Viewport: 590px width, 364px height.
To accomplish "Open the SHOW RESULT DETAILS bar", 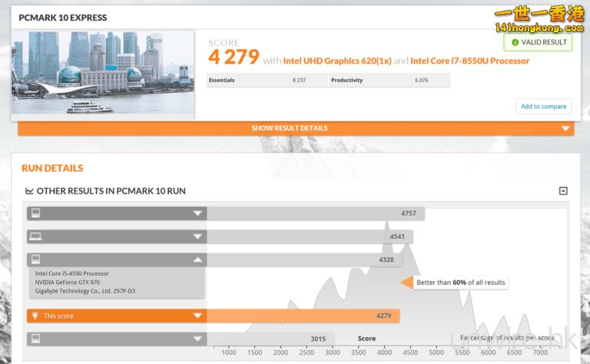I will pyautogui.click(x=296, y=128).
